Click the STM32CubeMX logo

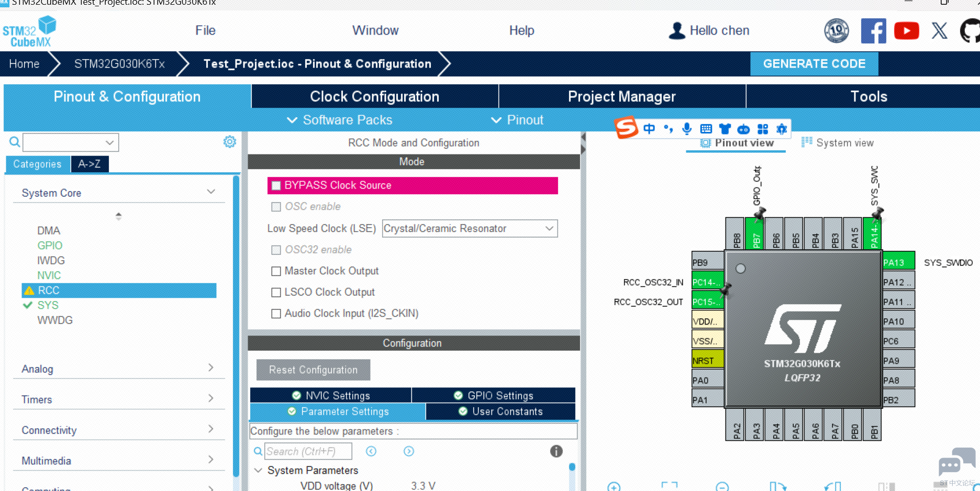coord(29,32)
